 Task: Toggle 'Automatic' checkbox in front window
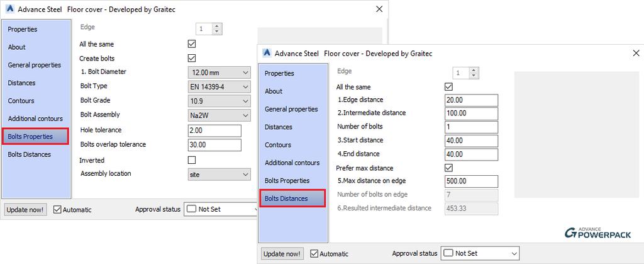[x=314, y=253]
